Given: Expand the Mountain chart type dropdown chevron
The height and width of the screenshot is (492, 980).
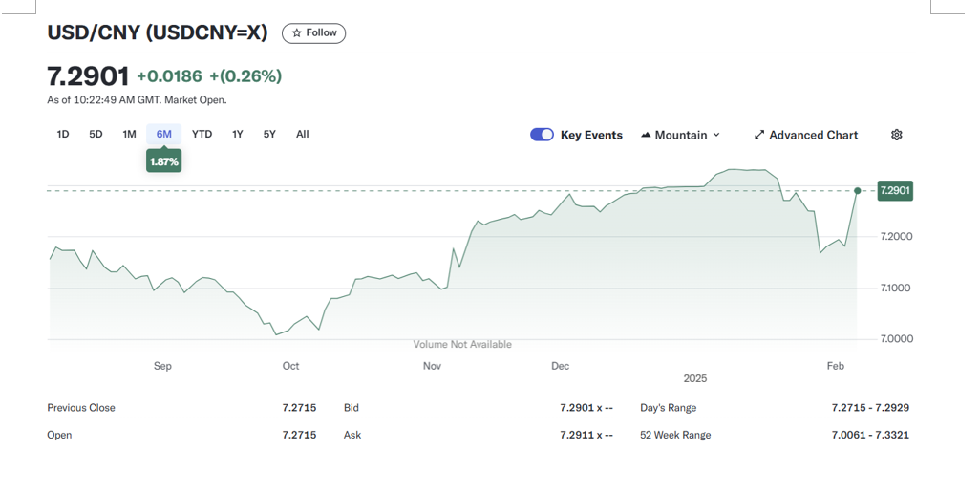Looking at the screenshot, I should [716, 136].
